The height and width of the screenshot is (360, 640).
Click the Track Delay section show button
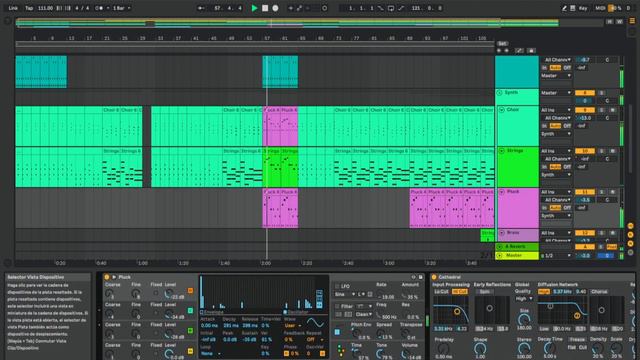[630, 253]
